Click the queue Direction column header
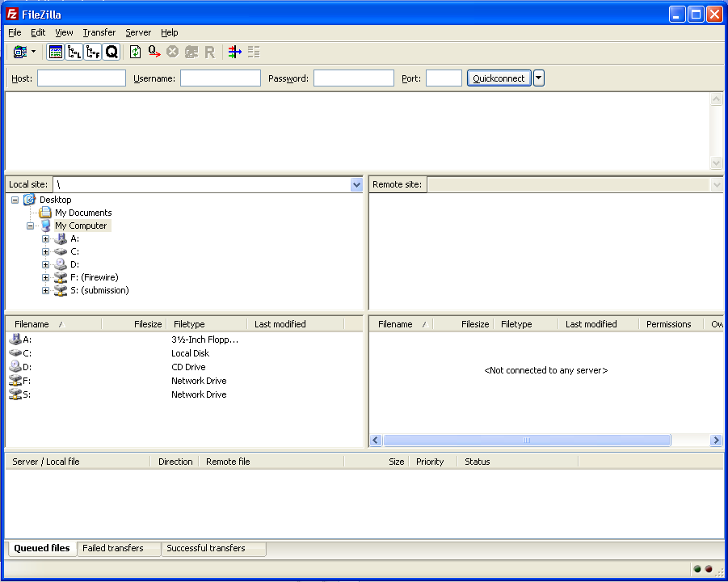 [175, 462]
